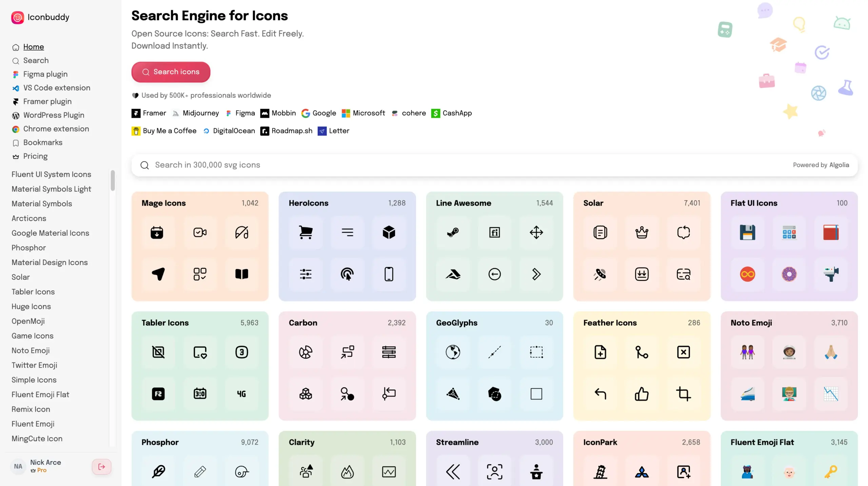
Task: Click the floppy disk icon in Flat UI Icons
Action: (748, 232)
